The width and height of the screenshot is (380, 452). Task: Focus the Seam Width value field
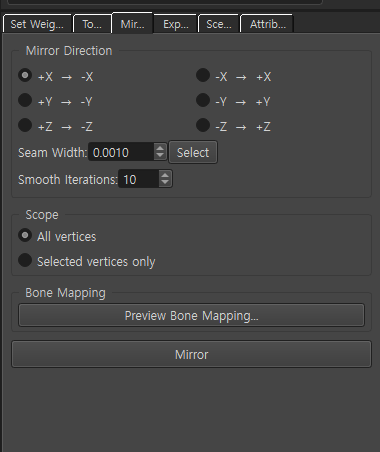click(x=121, y=152)
